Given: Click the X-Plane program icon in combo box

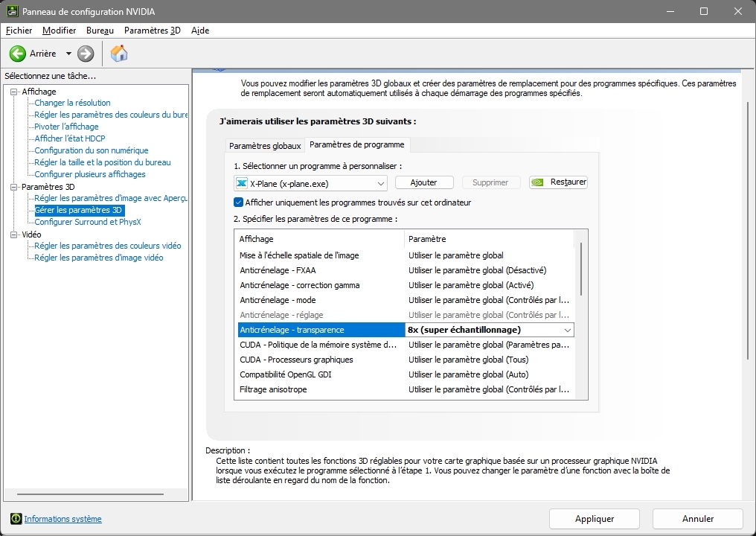Looking at the screenshot, I should point(242,183).
